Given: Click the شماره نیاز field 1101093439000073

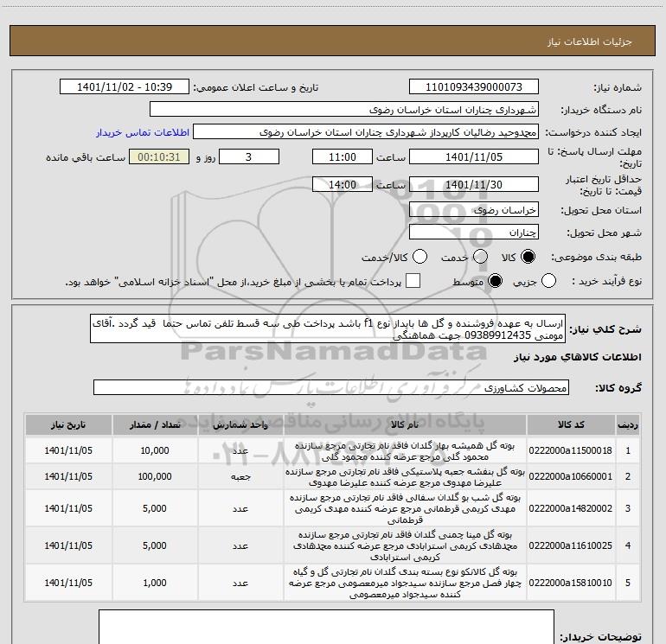Looking at the screenshot, I should click(474, 87).
